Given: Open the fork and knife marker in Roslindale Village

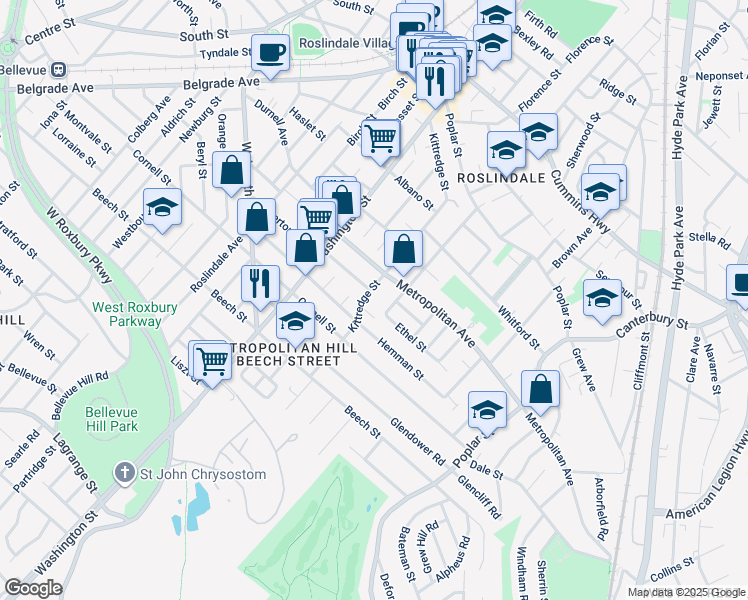Looking at the screenshot, I should (x=435, y=85).
